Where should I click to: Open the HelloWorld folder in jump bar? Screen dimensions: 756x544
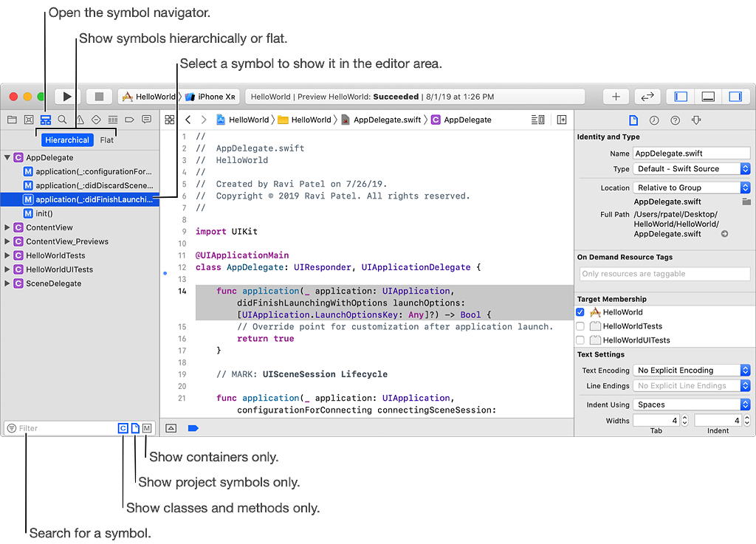point(305,120)
